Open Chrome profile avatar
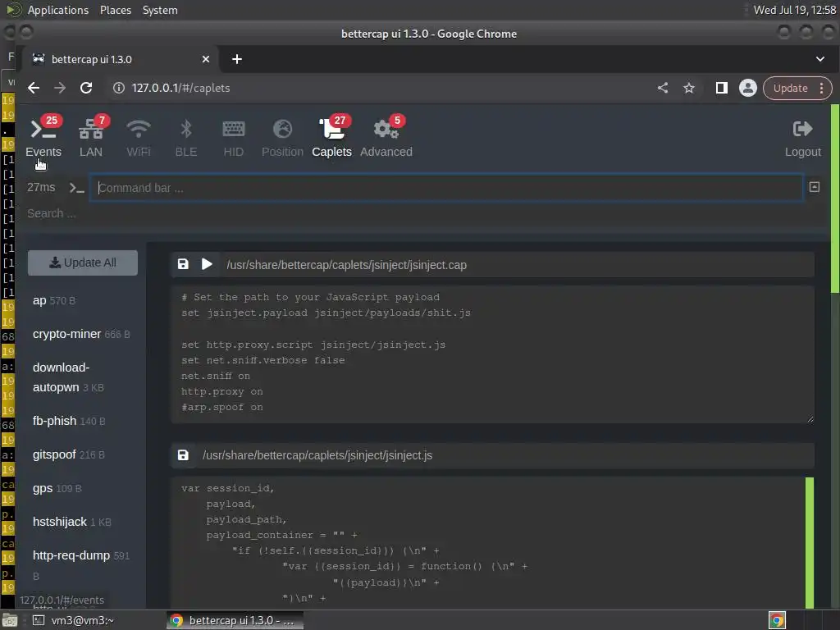The height and width of the screenshot is (630, 840). (x=748, y=88)
